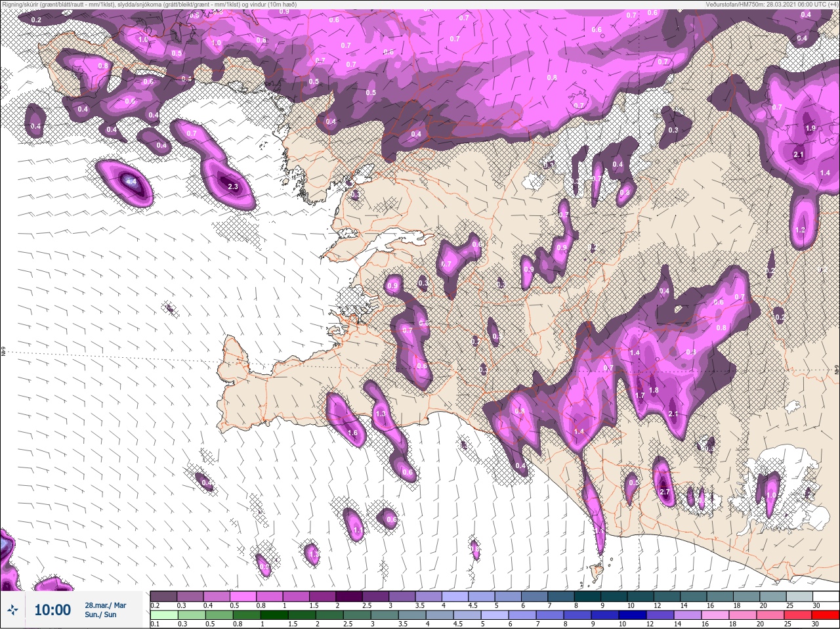Click the weekday text Sun./ Sun

coord(100,615)
